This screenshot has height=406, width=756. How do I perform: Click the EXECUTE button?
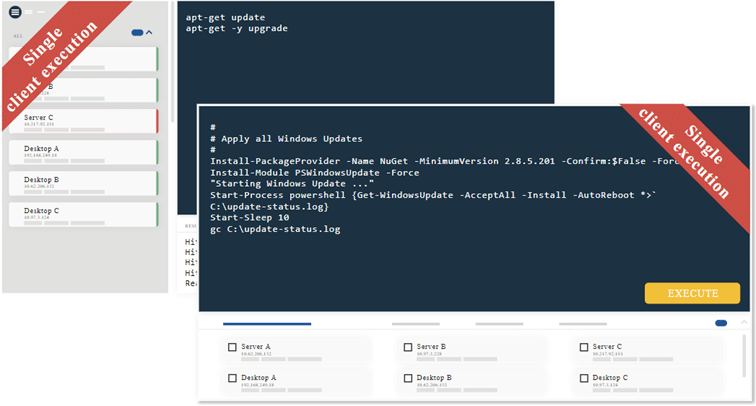692,293
